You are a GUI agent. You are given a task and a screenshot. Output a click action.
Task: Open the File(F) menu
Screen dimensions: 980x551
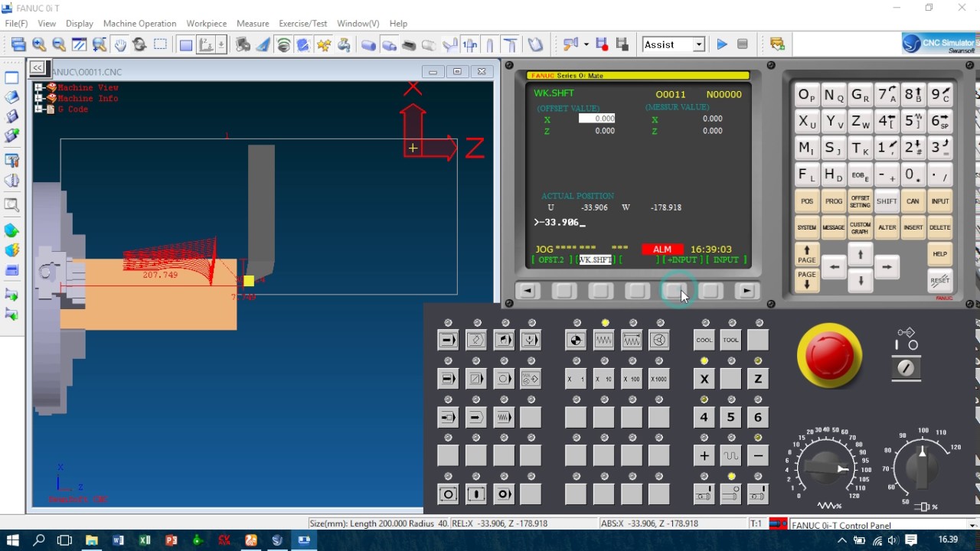tap(16, 24)
